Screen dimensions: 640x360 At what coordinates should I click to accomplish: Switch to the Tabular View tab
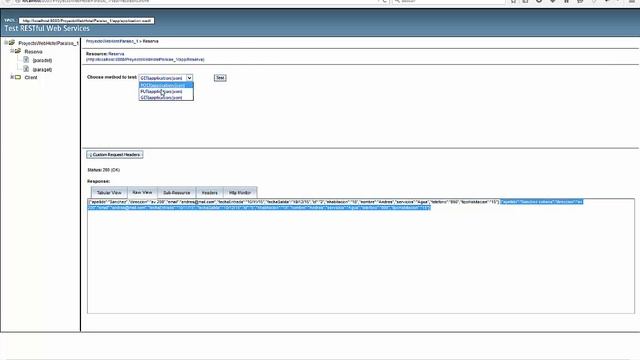(109, 192)
